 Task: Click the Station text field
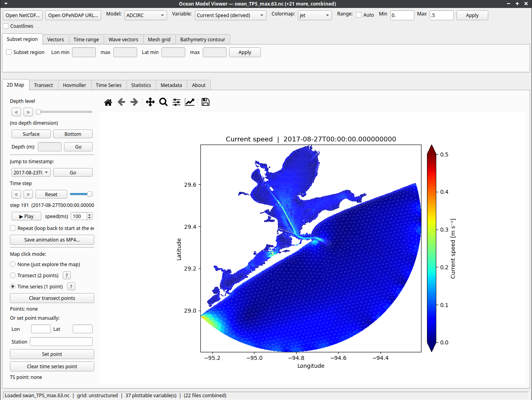(x=61, y=342)
